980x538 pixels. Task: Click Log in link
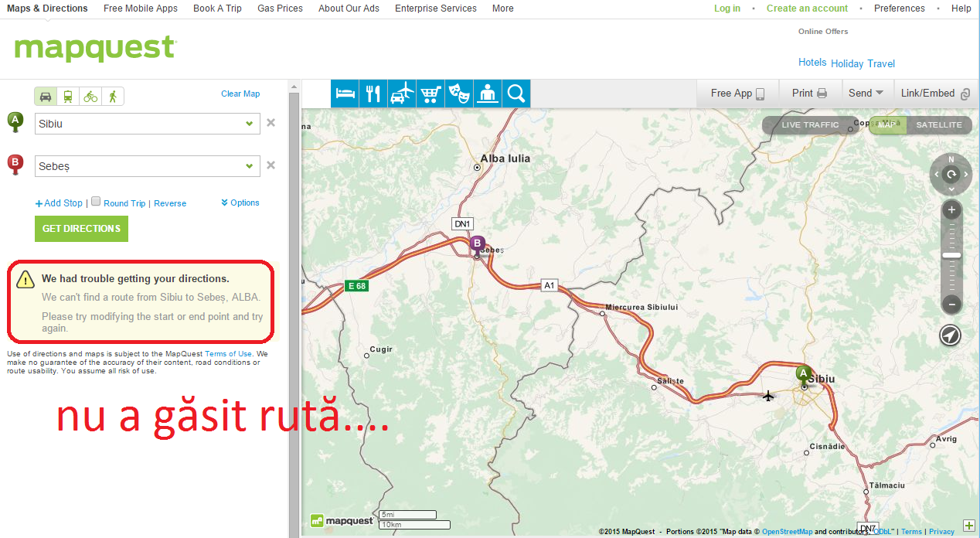coord(727,9)
